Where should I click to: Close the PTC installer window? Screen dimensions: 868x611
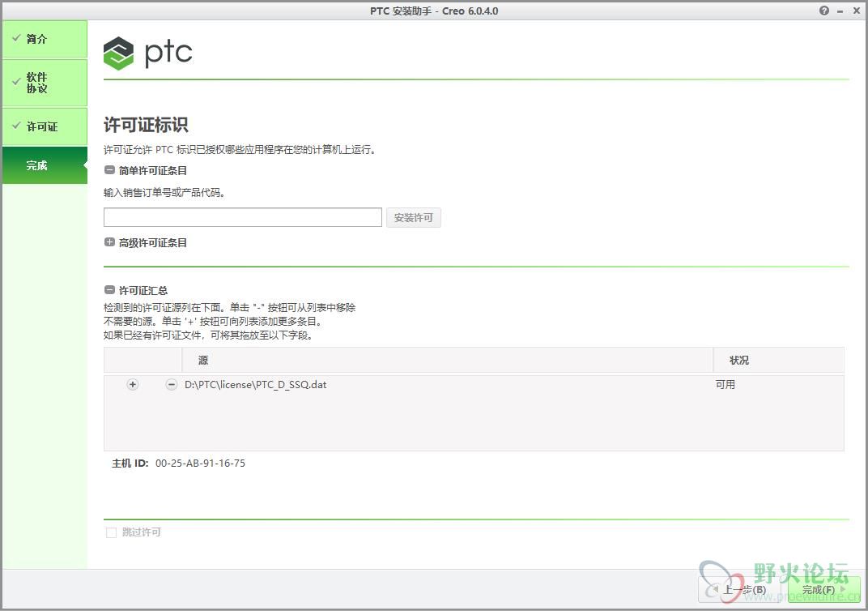click(x=857, y=11)
